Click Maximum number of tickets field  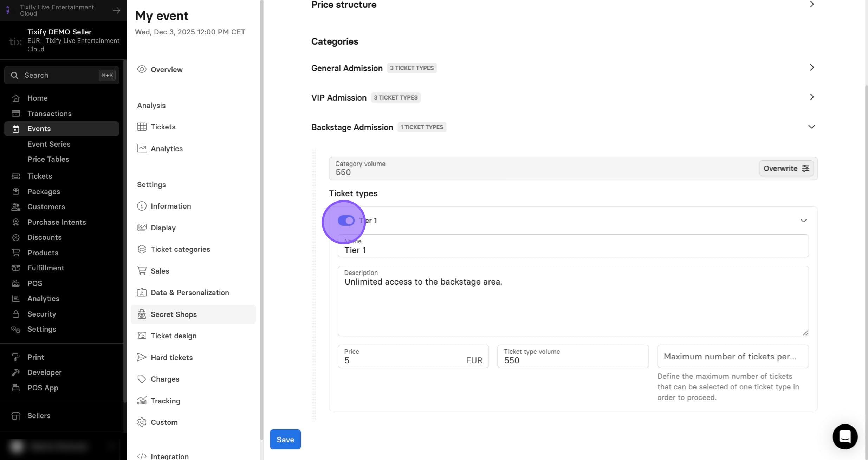pyautogui.click(x=733, y=356)
